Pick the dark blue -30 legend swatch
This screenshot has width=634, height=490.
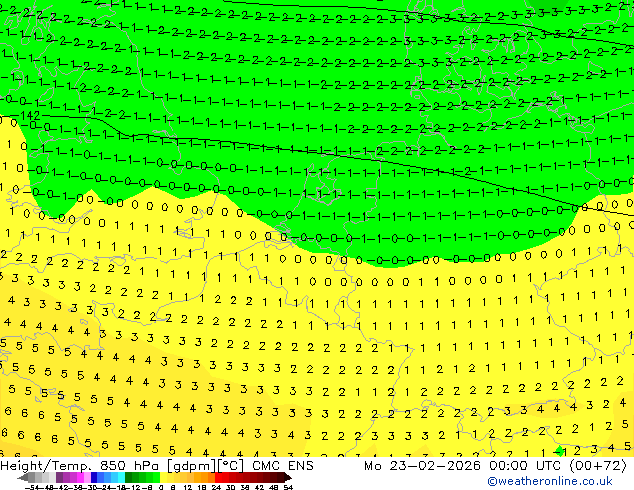(x=94, y=478)
